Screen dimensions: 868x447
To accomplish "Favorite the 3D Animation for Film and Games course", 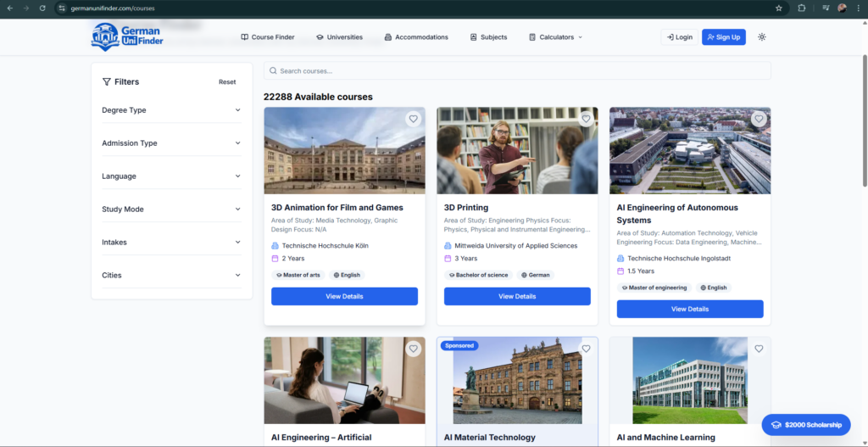I will click(413, 119).
